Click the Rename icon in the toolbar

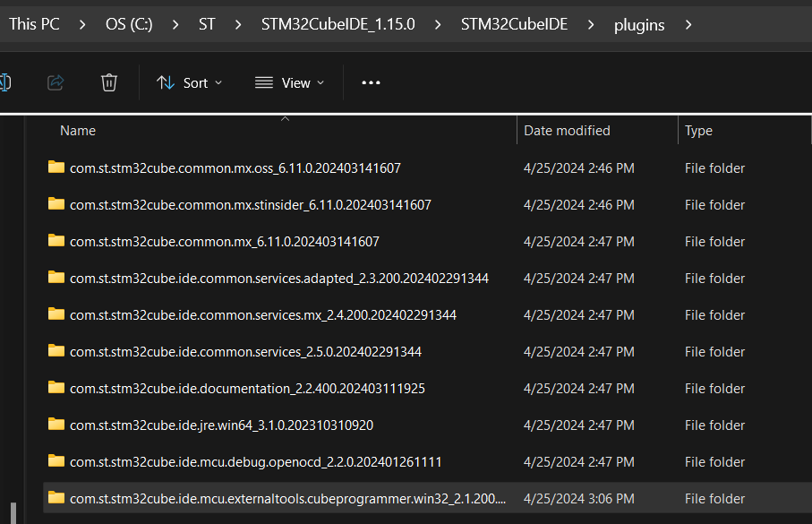[x=5, y=82]
